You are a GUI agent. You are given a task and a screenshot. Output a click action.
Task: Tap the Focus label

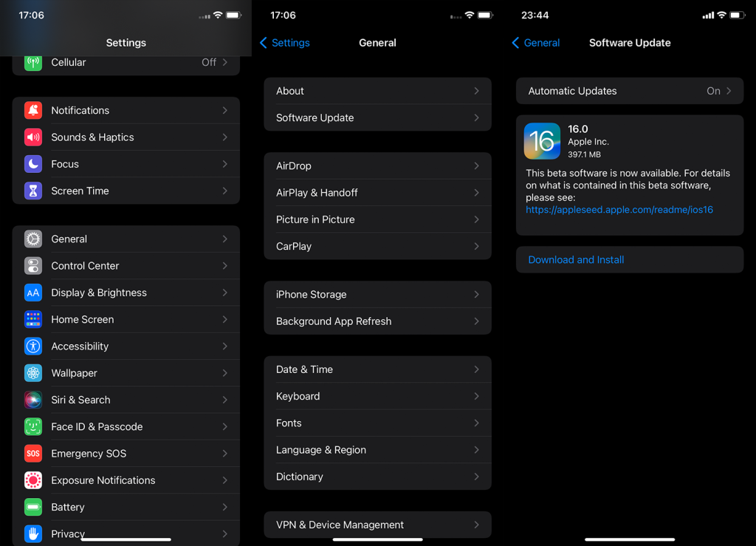(65, 164)
